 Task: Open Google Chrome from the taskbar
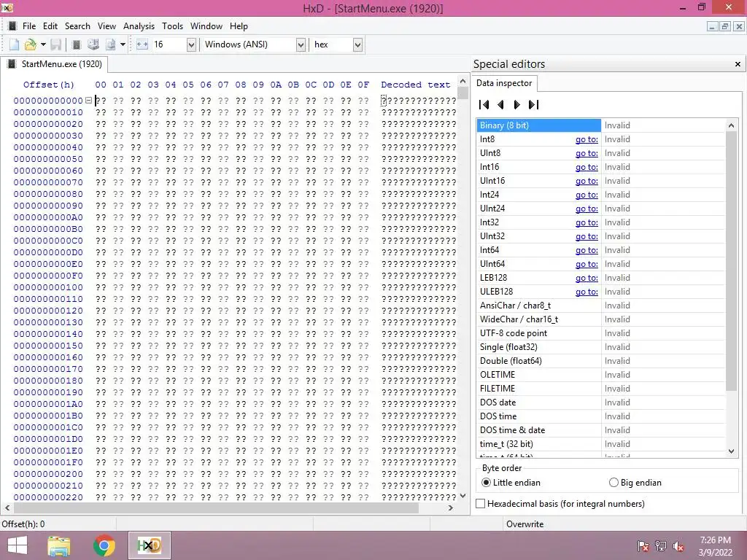(x=104, y=545)
